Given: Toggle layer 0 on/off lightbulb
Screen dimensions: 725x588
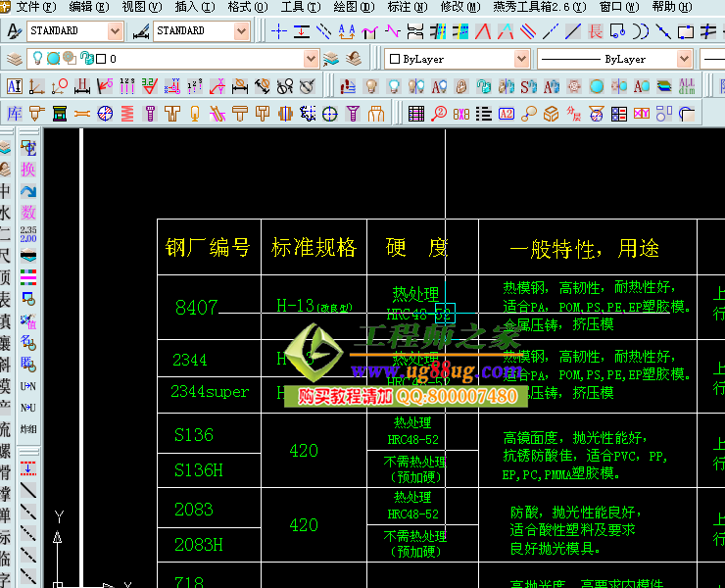Looking at the screenshot, I should point(37,58).
